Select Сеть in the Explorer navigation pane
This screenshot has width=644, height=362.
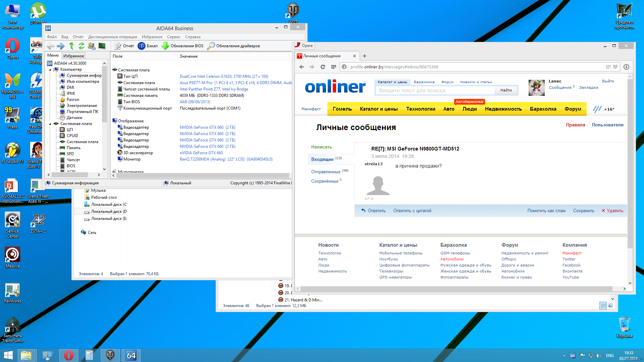(89, 232)
